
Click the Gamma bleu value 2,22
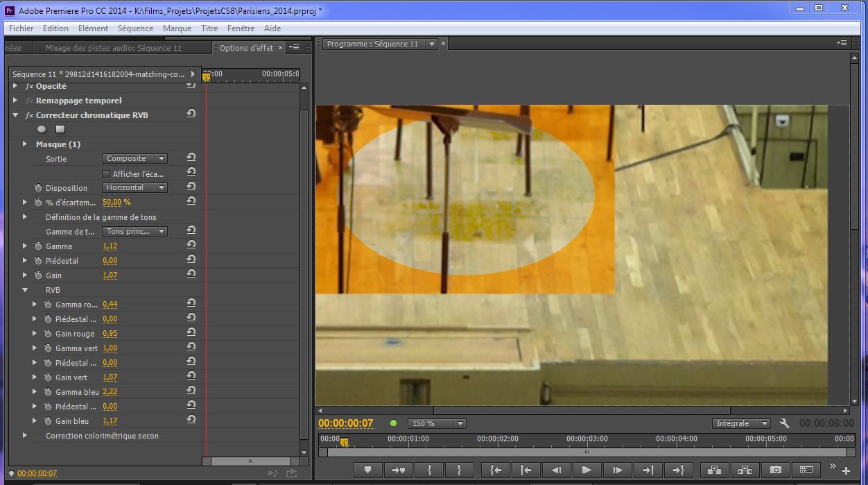tap(110, 392)
